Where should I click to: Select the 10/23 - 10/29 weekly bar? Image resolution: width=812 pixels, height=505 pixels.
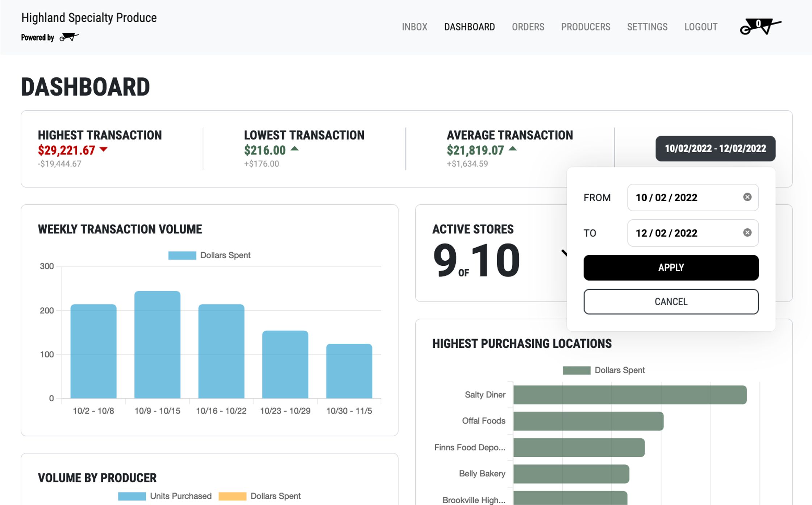point(285,364)
